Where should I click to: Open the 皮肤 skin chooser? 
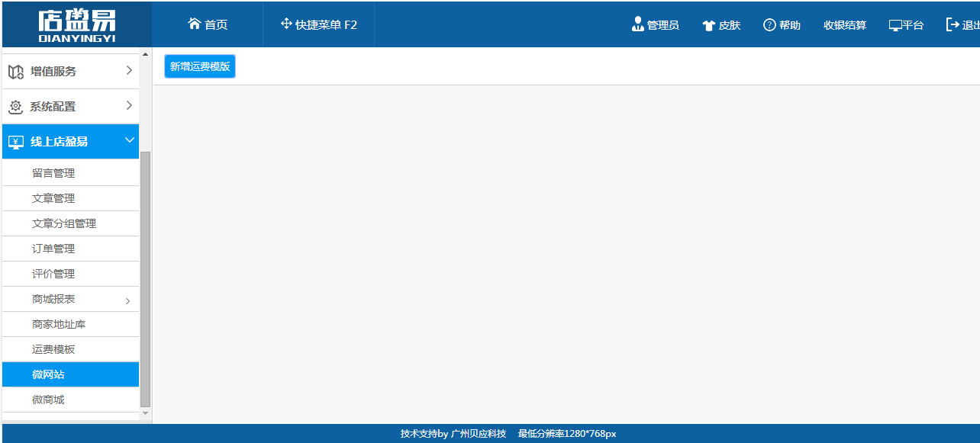tap(721, 25)
